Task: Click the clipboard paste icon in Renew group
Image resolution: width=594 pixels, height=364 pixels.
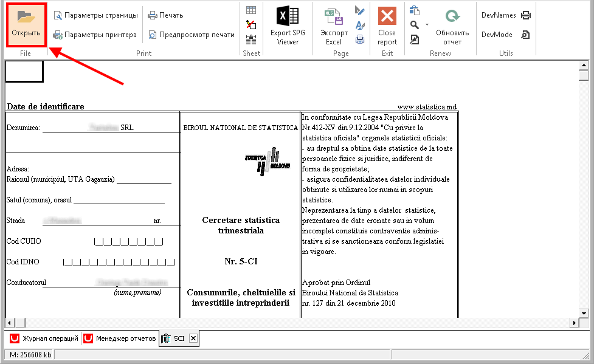Action: 415,10
